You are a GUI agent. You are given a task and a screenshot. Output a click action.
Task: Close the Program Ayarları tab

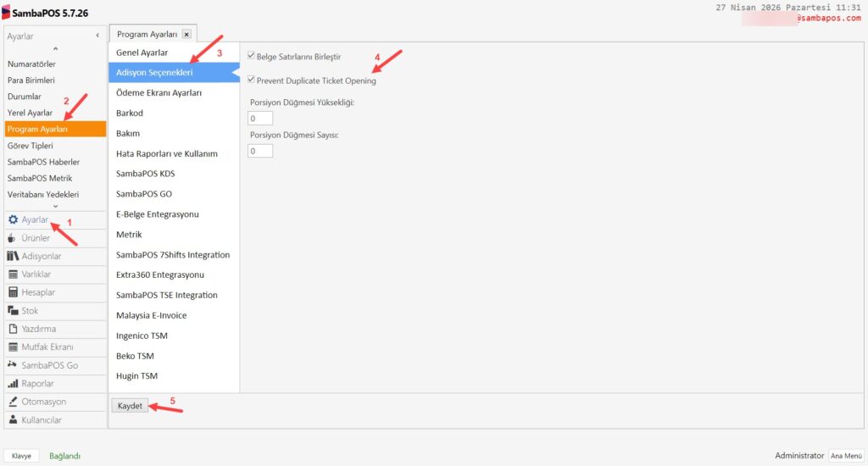click(186, 35)
